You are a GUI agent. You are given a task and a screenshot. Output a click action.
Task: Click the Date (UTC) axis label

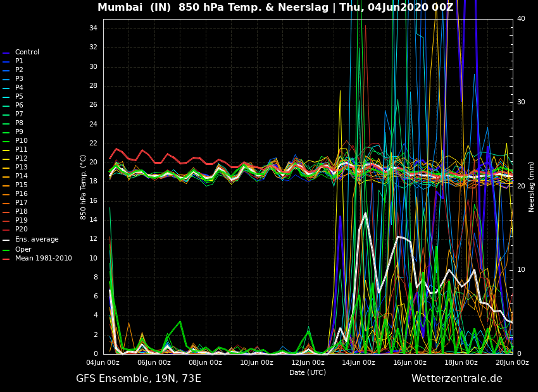point(308,372)
